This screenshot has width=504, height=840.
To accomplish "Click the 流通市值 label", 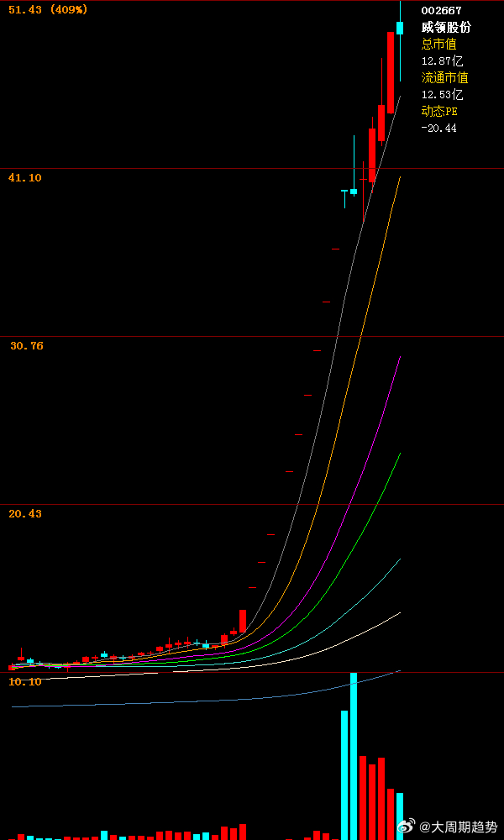I will click(x=445, y=77).
